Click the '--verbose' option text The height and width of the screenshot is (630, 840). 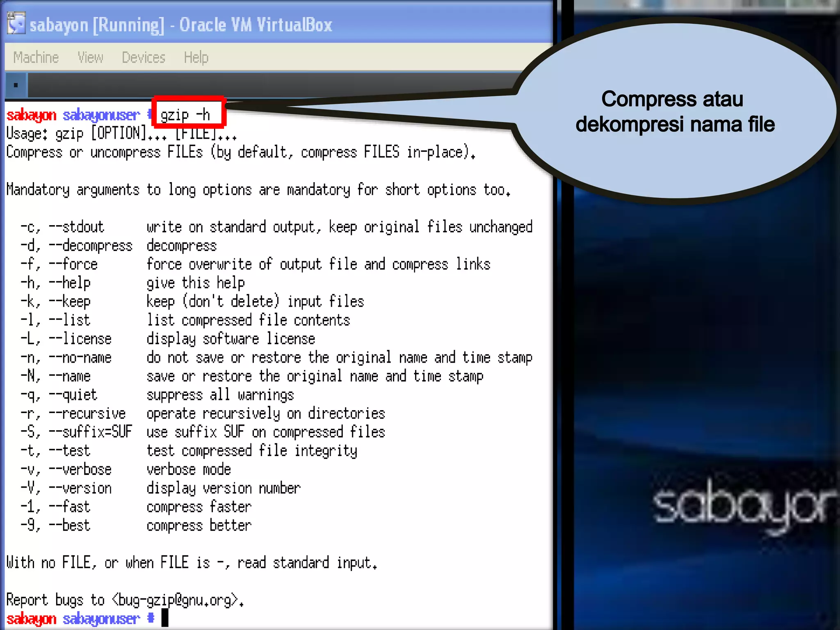pos(80,470)
